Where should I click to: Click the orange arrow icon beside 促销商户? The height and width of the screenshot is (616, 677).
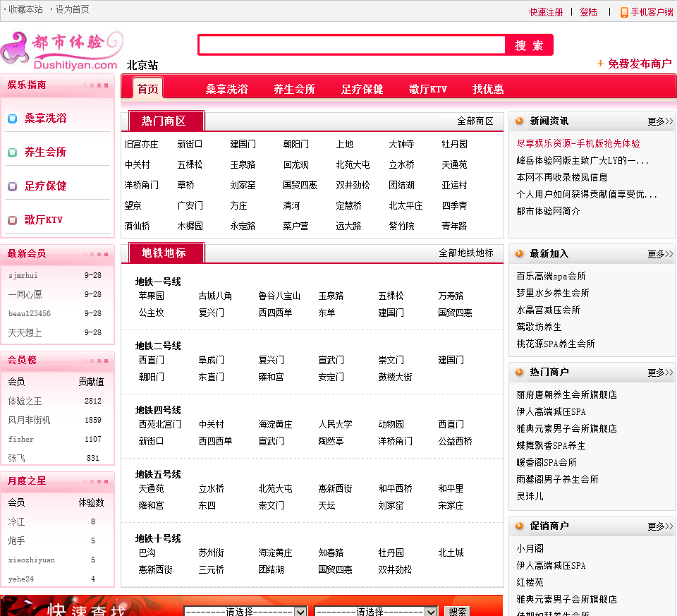520,526
